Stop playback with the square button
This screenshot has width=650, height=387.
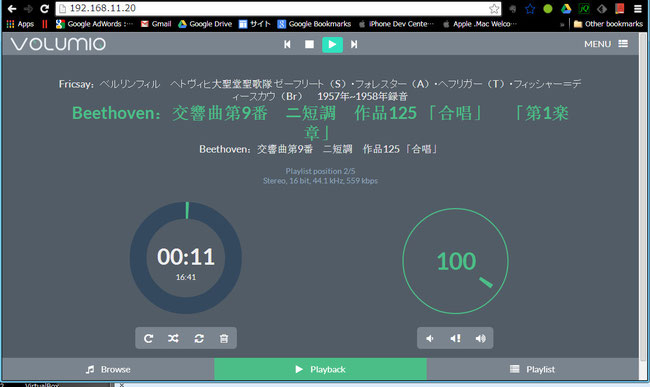point(309,44)
